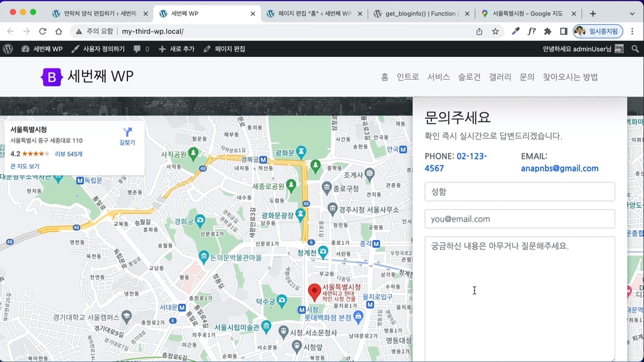This screenshot has height=362, width=644.
Task: Click the purple B site logo
Action: [x=52, y=76]
